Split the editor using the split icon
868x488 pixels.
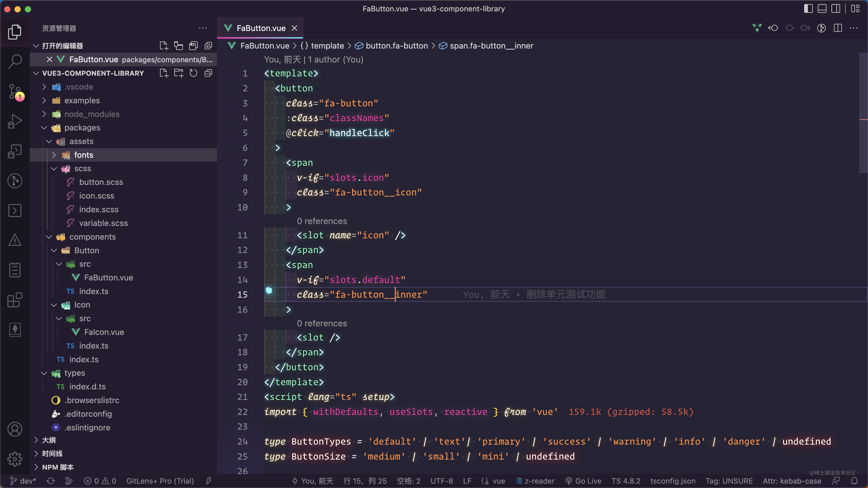[838, 28]
